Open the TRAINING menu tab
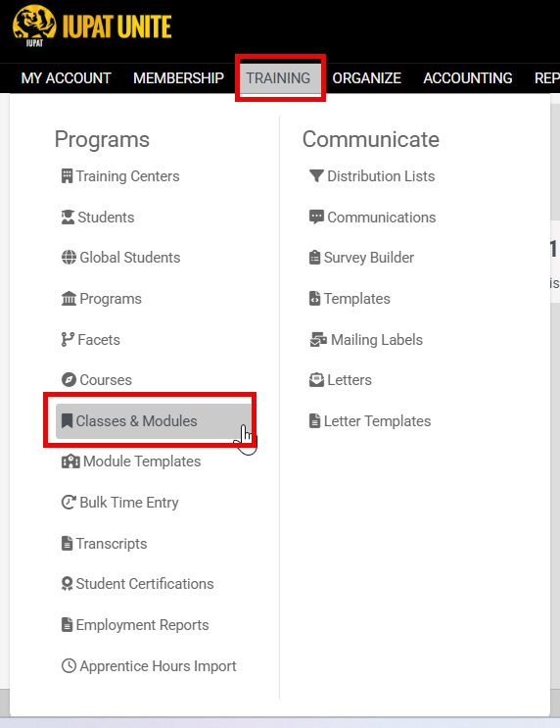Viewport: 560px width, 728px height. click(278, 78)
